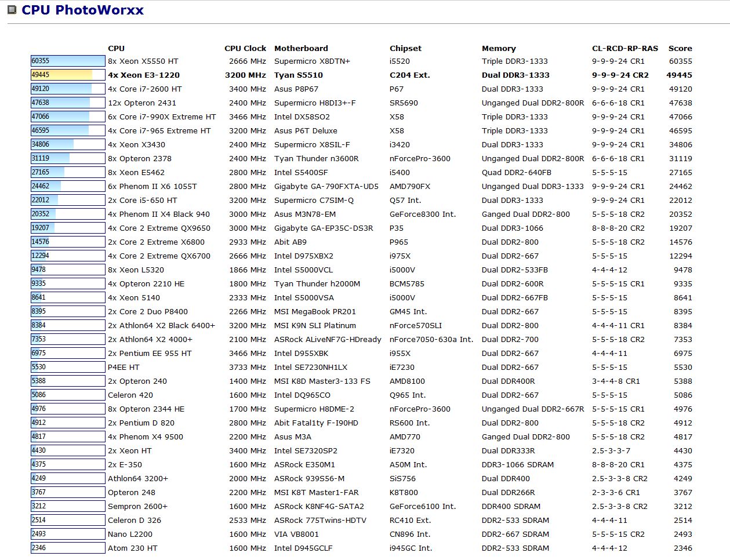Select 4x Opteron 2210 HE entry
The width and height of the screenshot is (730, 560).
point(146,283)
